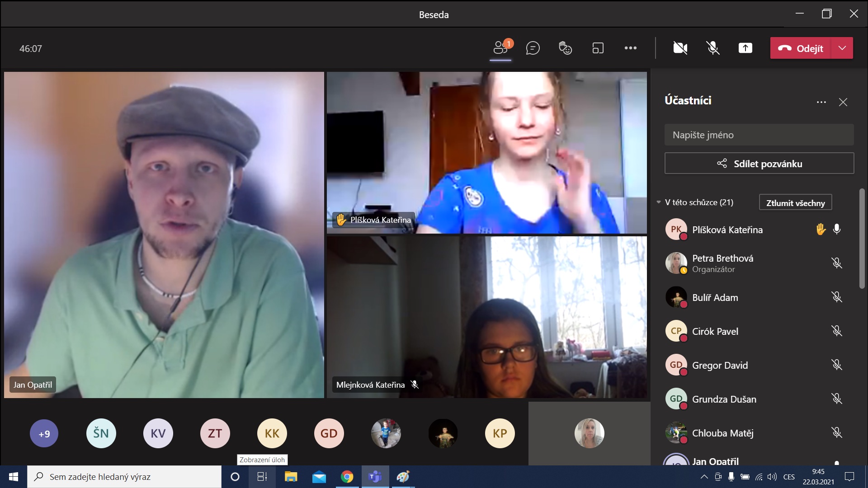Open participants panel more options ellipsis
868x488 pixels.
pyautogui.click(x=821, y=102)
